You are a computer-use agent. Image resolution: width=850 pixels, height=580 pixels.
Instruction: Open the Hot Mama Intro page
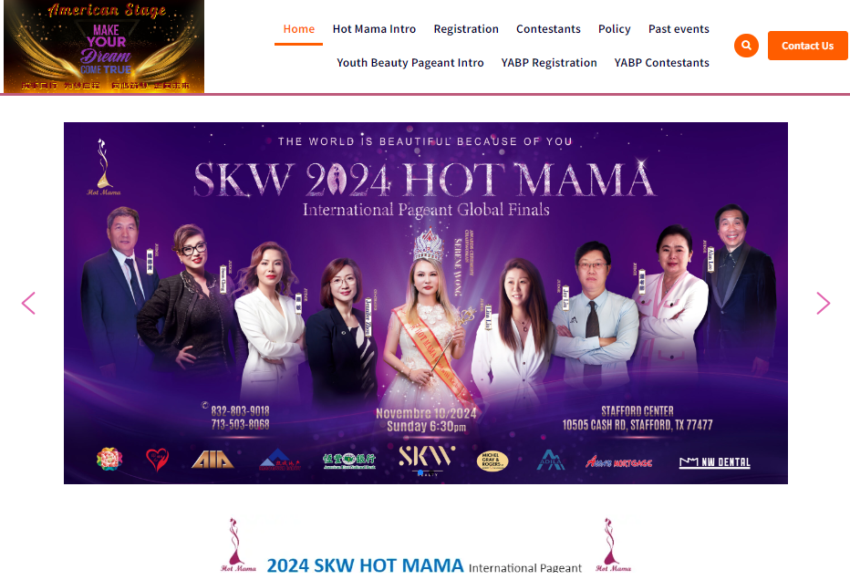374,29
